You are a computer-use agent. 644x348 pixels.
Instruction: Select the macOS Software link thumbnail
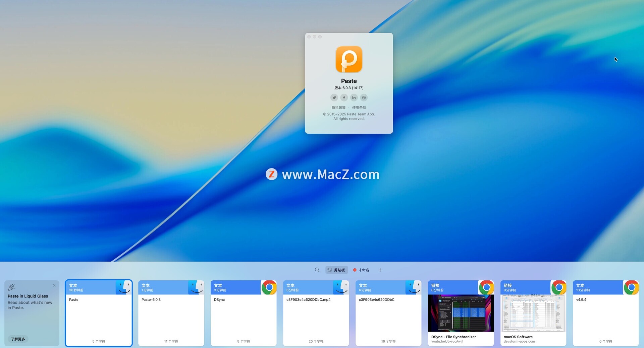pyautogui.click(x=533, y=313)
